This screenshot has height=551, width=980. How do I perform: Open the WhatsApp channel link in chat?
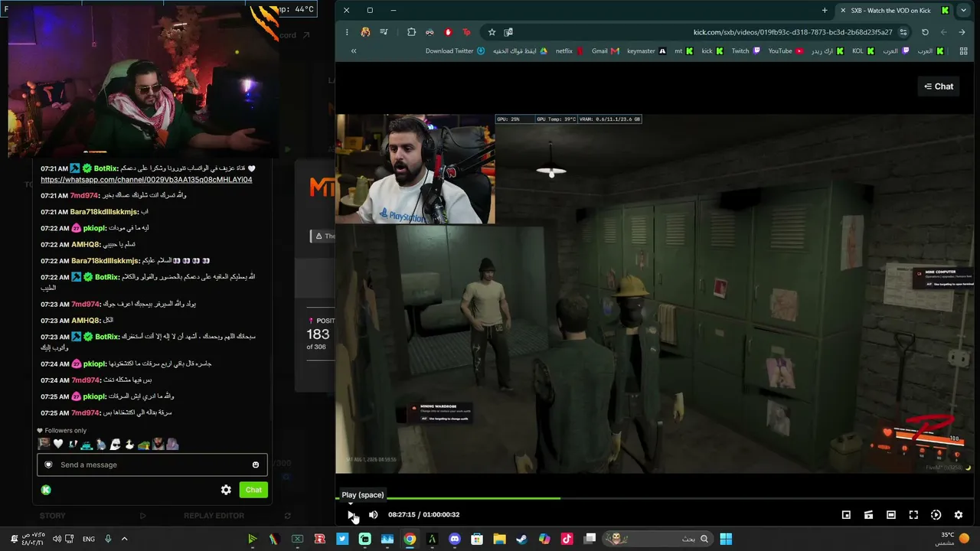(146, 180)
